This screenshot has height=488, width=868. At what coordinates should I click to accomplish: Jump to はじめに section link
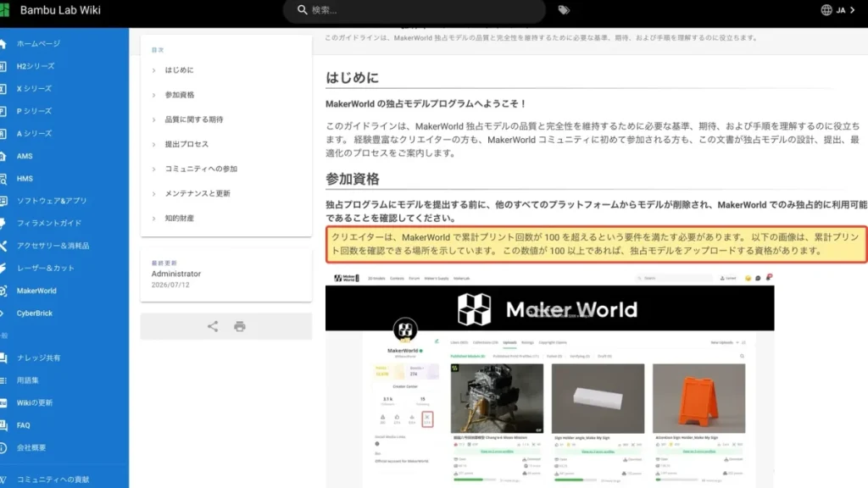coord(180,70)
